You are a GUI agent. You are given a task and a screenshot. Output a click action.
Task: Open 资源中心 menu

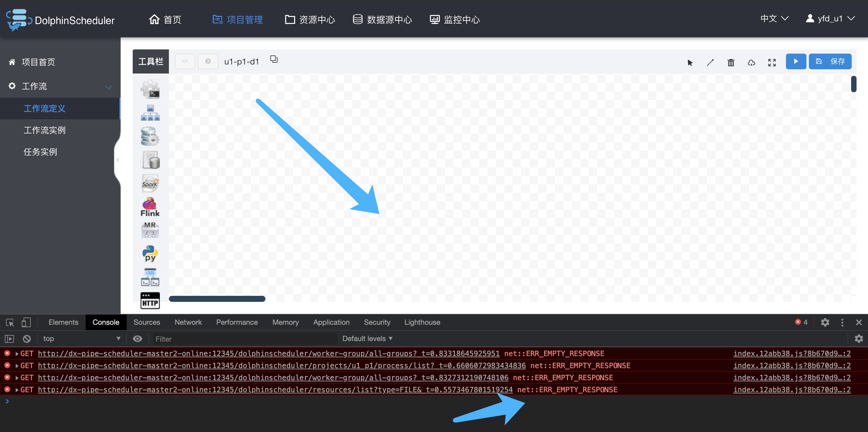[x=310, y=20]
